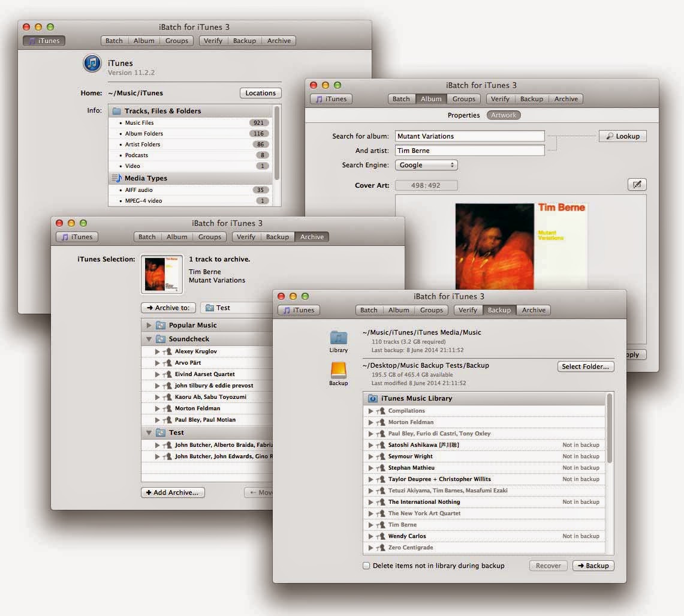Expand The International Nothing entry
Viewport: 684px width, 616px height.
tap(370, 502)
